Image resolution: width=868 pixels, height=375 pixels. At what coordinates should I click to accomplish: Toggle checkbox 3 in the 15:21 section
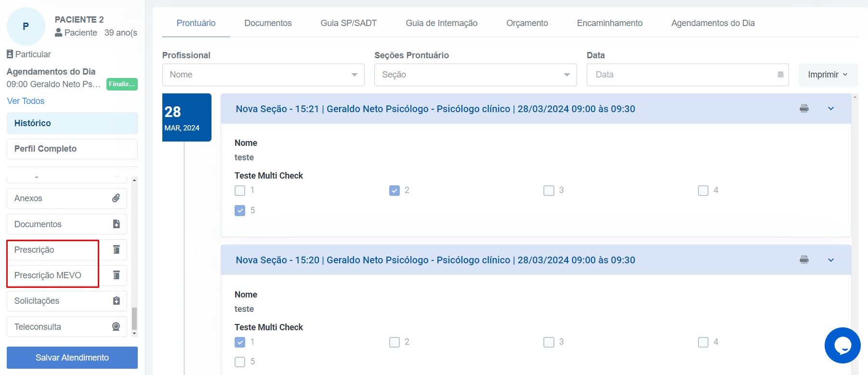click(549, 191)
